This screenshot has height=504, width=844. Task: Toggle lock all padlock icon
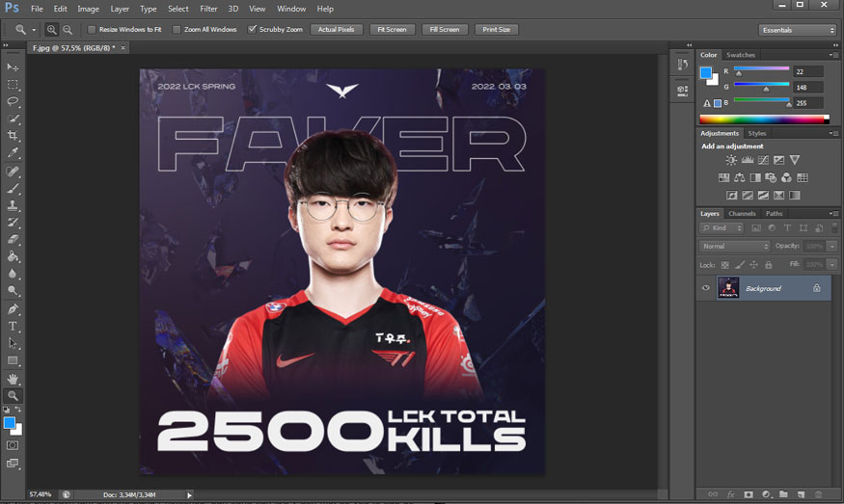[769, 265]
